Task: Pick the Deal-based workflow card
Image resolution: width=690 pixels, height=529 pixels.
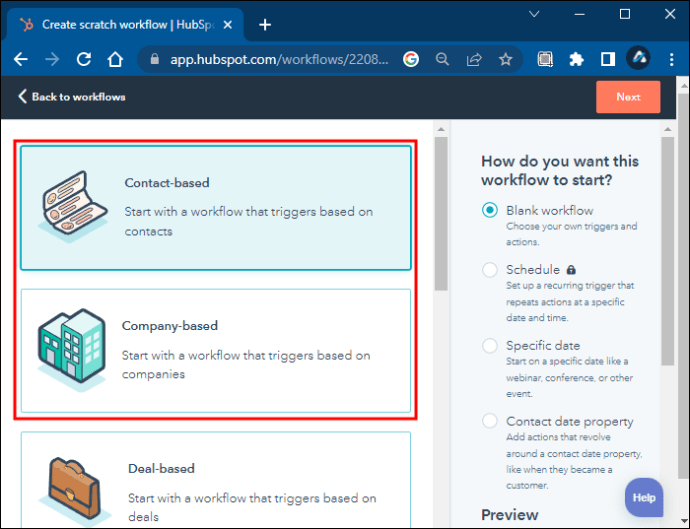Action: tap(216, 480)
